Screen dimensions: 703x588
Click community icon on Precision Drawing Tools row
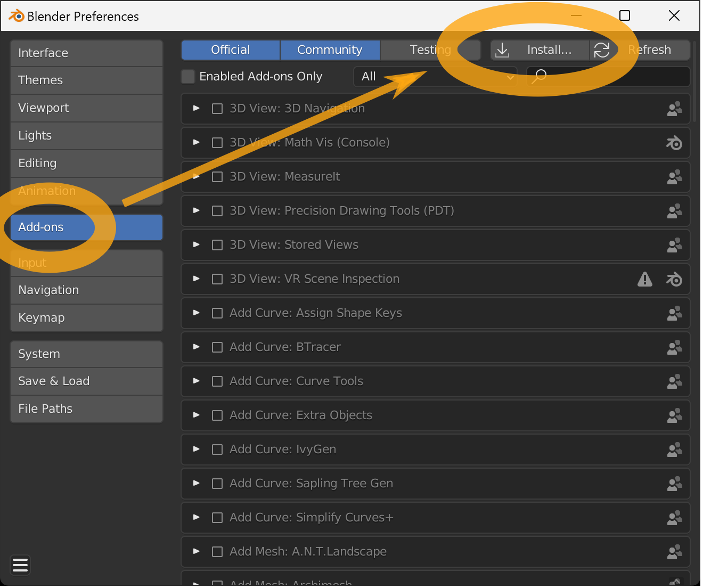coord(675,211)
